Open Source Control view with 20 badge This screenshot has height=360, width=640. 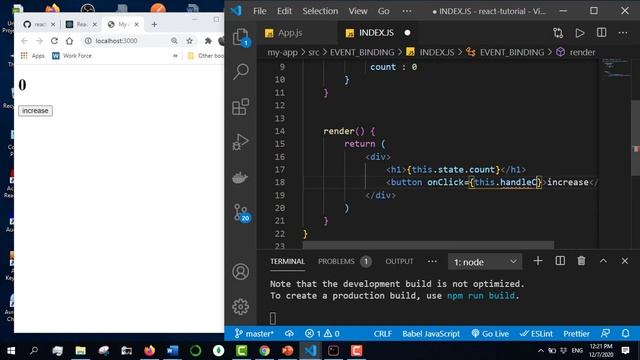click(x=241, y=212)
